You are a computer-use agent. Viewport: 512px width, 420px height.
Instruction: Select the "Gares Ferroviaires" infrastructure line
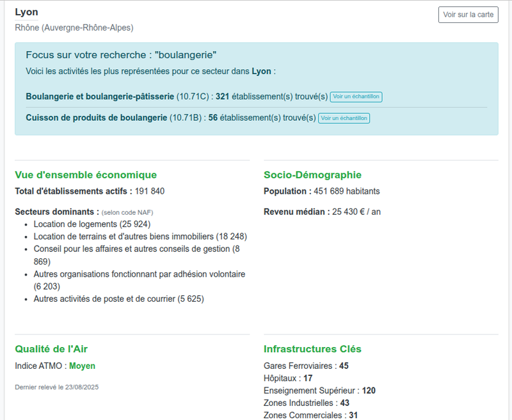tap(306, 366)
